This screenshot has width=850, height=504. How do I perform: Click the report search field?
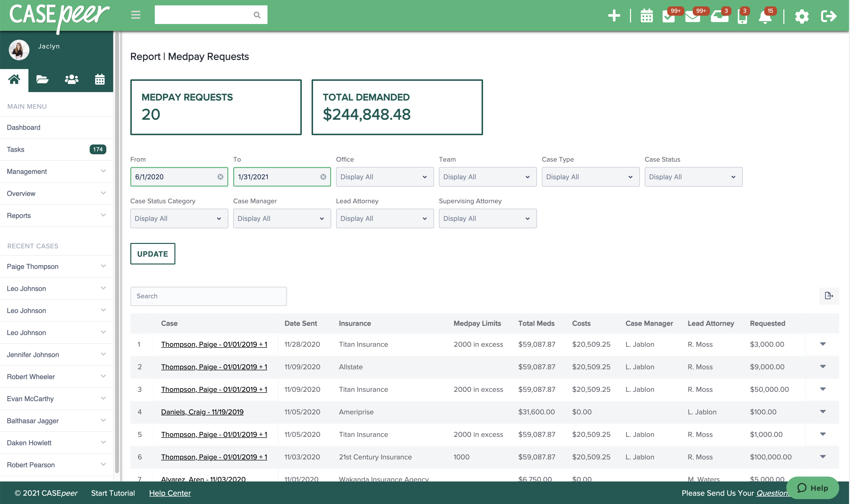208,296
